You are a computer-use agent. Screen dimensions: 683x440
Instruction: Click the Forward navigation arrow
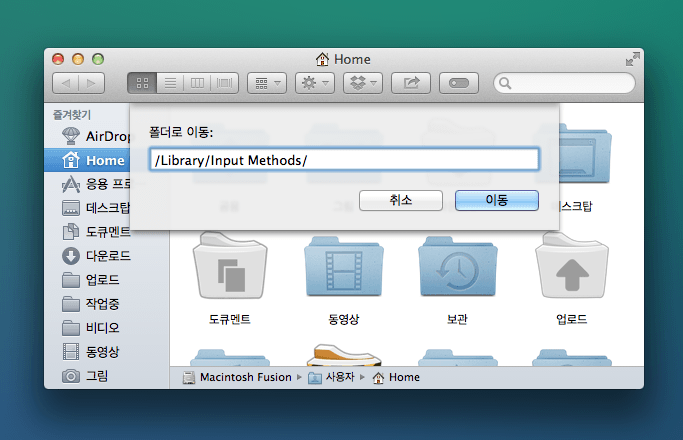(x=91, y=83)
